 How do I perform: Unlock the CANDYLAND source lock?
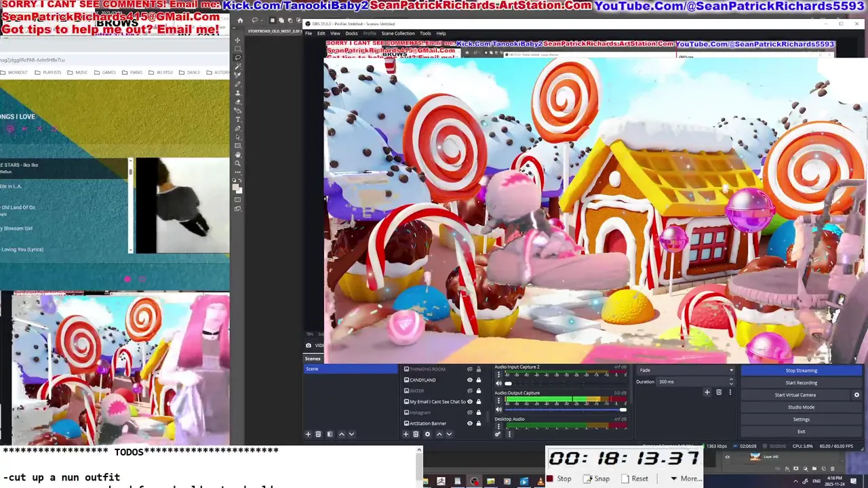click(479, 380)
